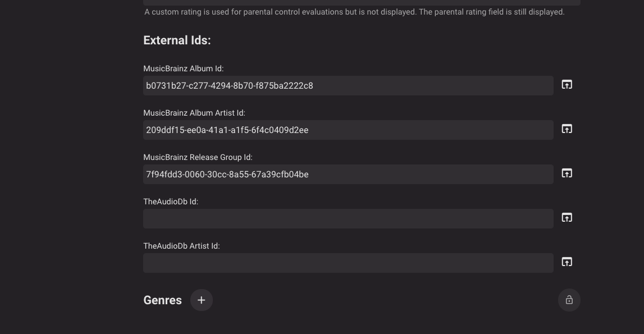The image size is (644, 334).
Task: Click the lock icon in the Genres row
Action: coord(569,300)
